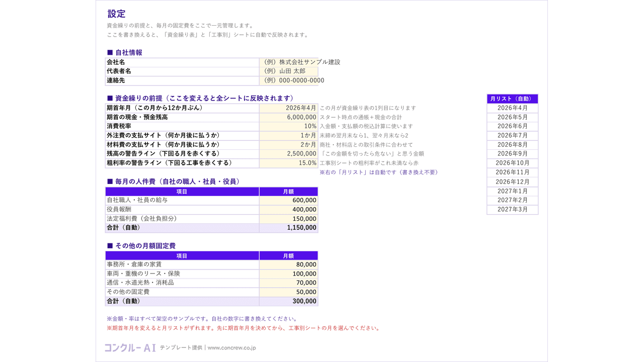Image resolution: width=644 pixels, height=362 pixels.
Task: Select the 法定福利費 amount cell 150,000
Action: coord(289,219)
